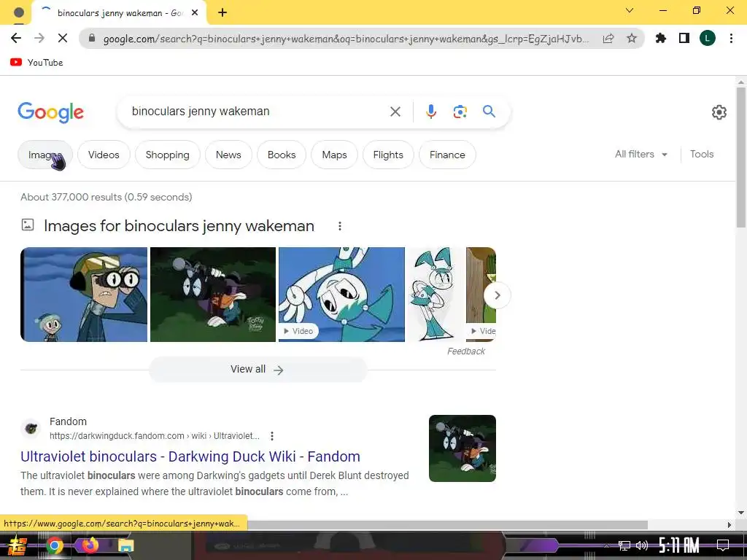Open File Explorer from the taskbar
747x560 pixels.
pos(125,545)
